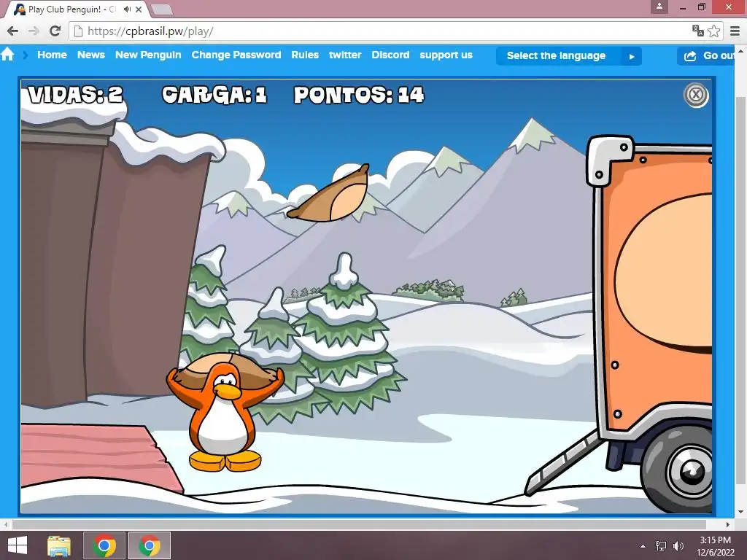
Task: Select the Play Club Penguin tab
Action: click(x=71, y=9)
